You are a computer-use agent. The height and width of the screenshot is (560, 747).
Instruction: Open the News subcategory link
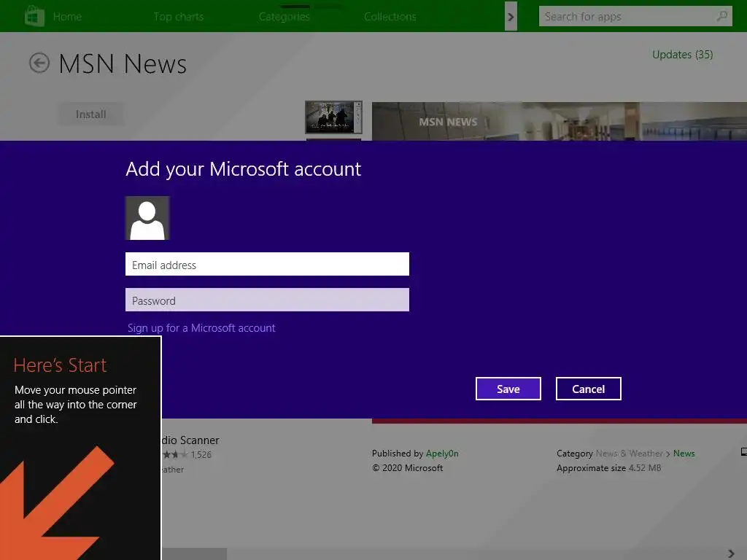click(684, 454)
